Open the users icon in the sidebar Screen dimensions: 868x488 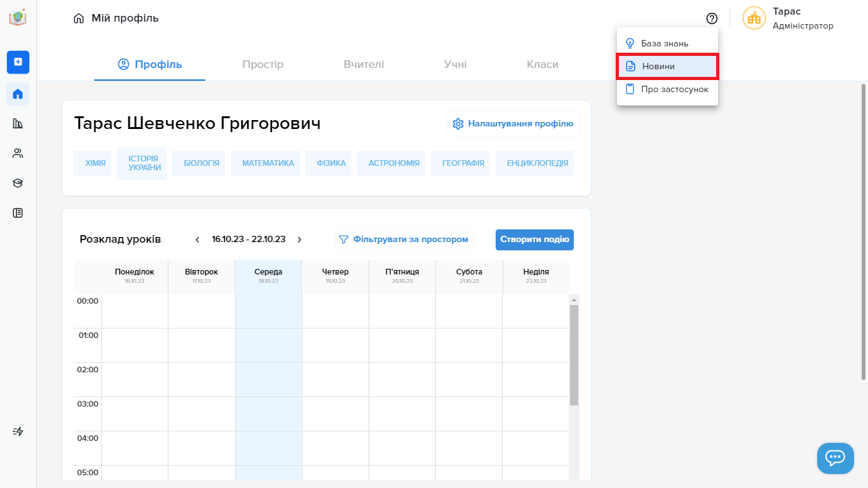[18, 153]
